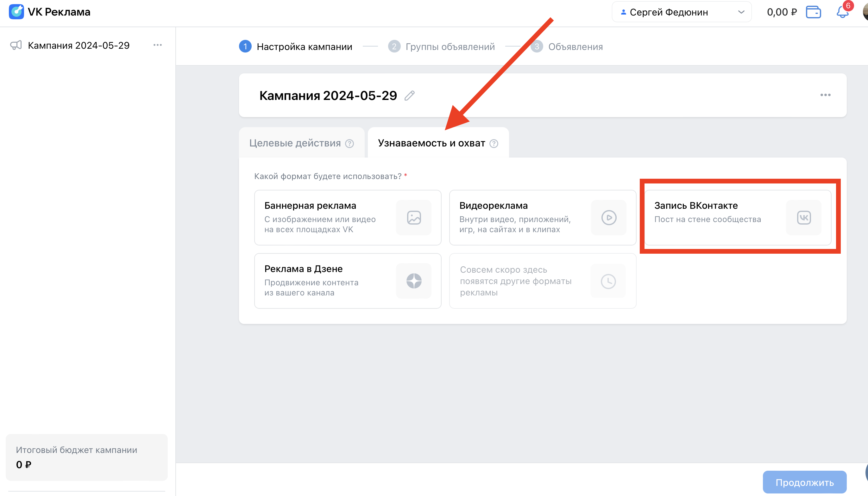This screenshot has width=868, height=496.
Task: Click the Пост на стене сообщества description
Action: pyautogui.click(x=708, y=220)
